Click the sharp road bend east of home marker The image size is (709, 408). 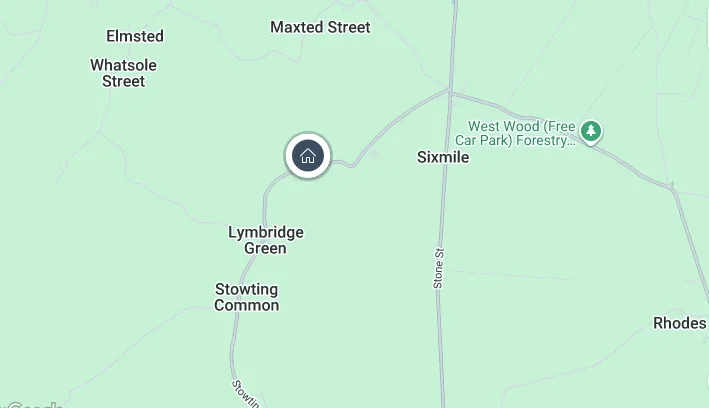[x=352, y=166]
